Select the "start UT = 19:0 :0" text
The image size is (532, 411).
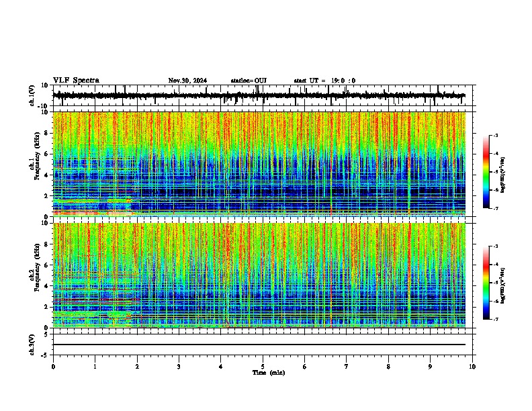[x=324, y=81]
